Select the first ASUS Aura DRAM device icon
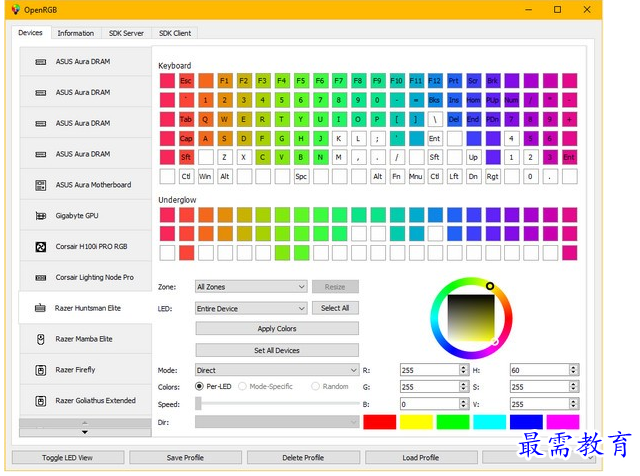Screen dimensions: 640x476 click(x=40, y=62)
